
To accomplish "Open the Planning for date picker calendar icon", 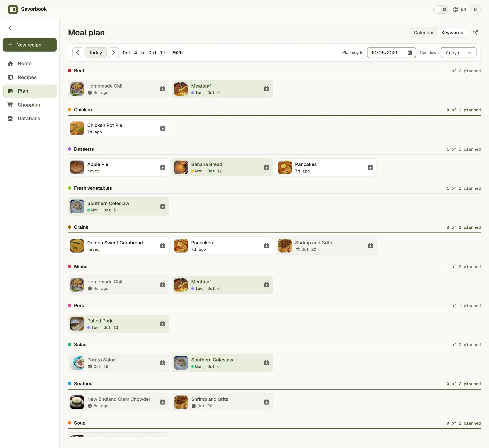I will (410, 53).
